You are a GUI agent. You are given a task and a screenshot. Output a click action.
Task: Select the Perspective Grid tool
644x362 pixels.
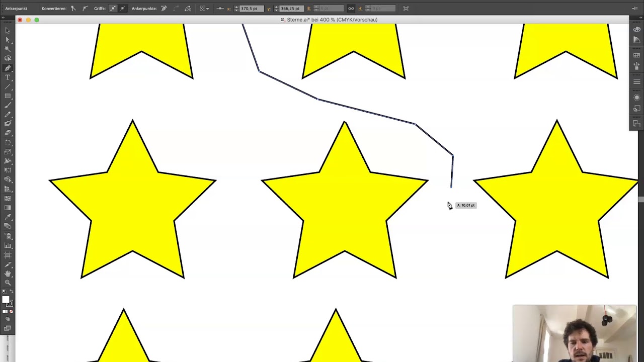8,189
